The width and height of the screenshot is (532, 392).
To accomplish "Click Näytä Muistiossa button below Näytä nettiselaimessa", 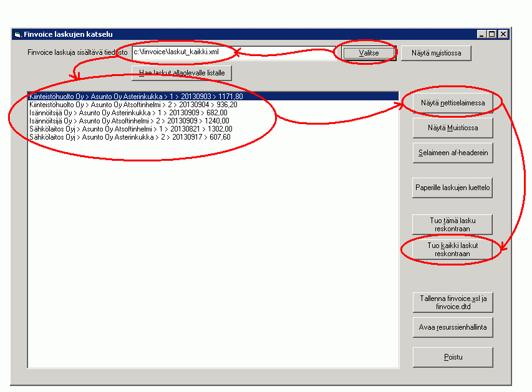I will tap(453, 128).
